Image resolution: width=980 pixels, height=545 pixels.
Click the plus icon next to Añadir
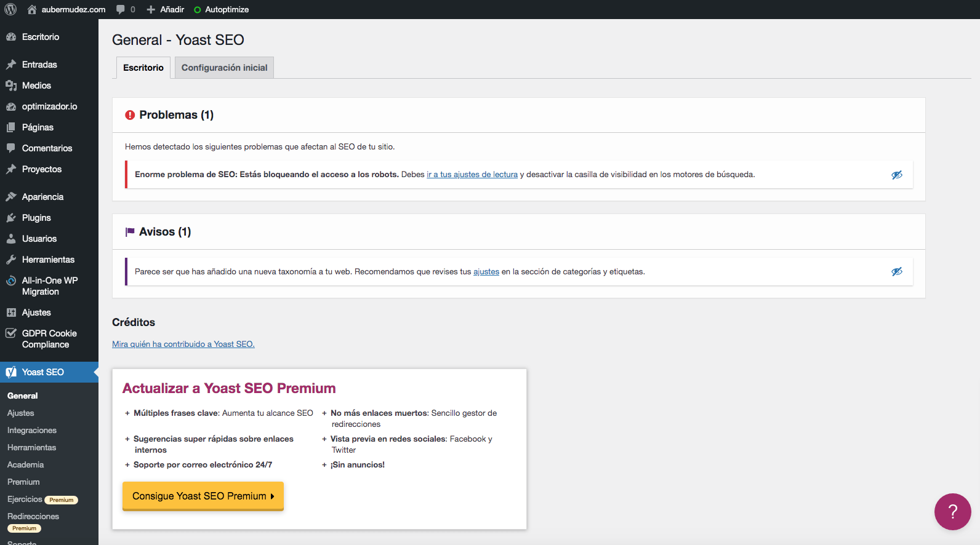click(151, 9)
